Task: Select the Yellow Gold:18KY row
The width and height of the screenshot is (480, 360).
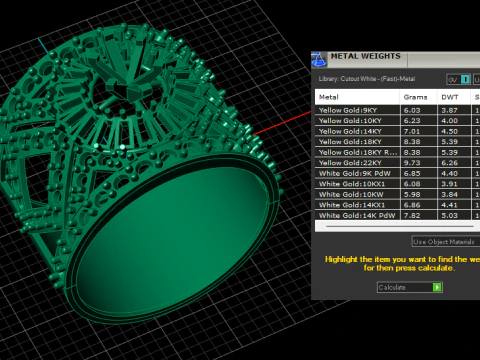Action: [397, 142]
